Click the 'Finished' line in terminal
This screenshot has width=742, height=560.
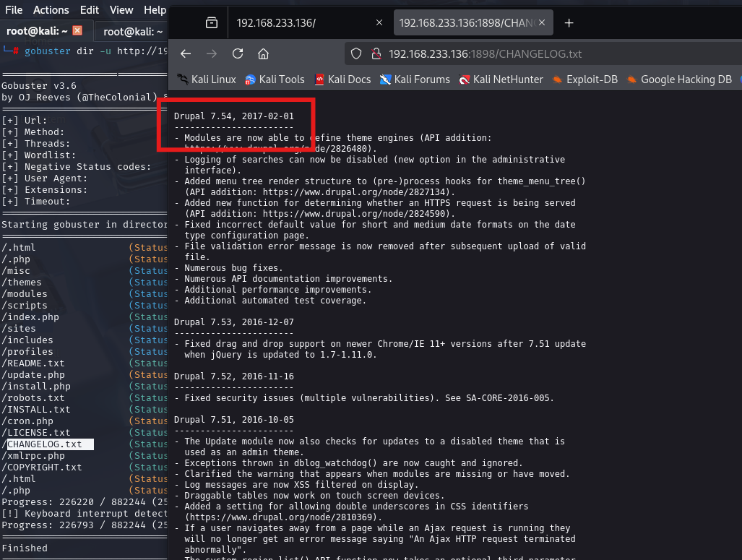[x=25, y=548]
